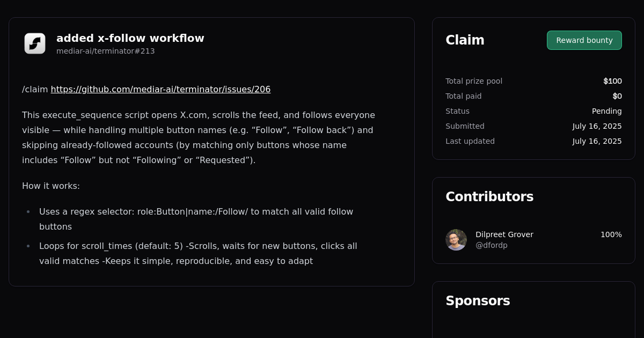Viewport: 644px width, 338px height.
Task: Select the added x-follow workflow title
Action: click(x=130, y=38)
